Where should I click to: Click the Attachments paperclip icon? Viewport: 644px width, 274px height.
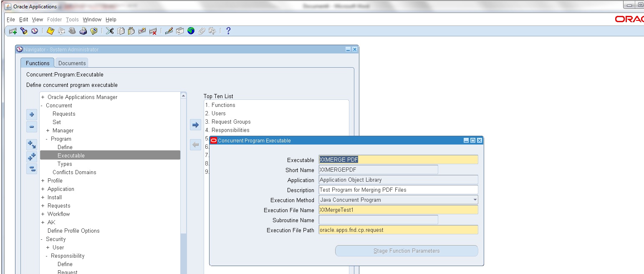(202, 31)
